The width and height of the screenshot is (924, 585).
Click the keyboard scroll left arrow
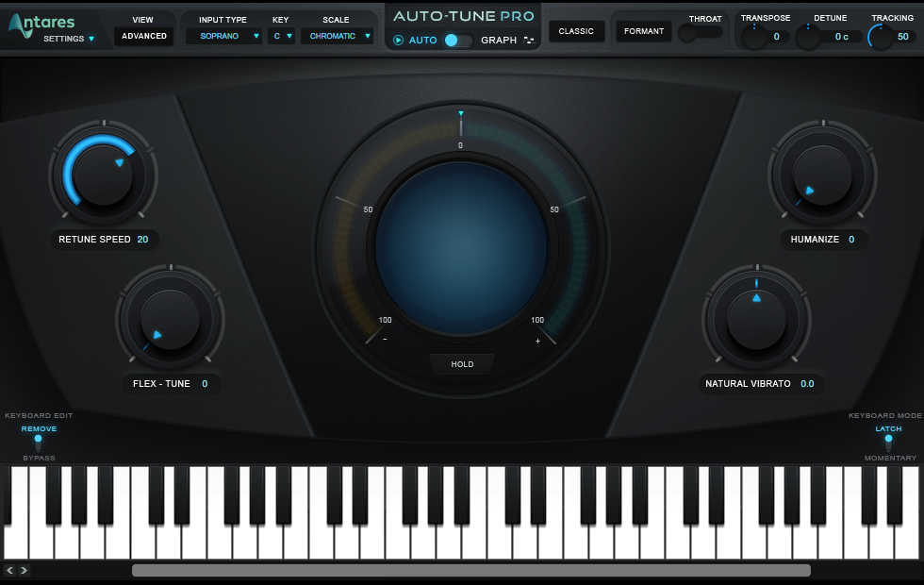10,570
